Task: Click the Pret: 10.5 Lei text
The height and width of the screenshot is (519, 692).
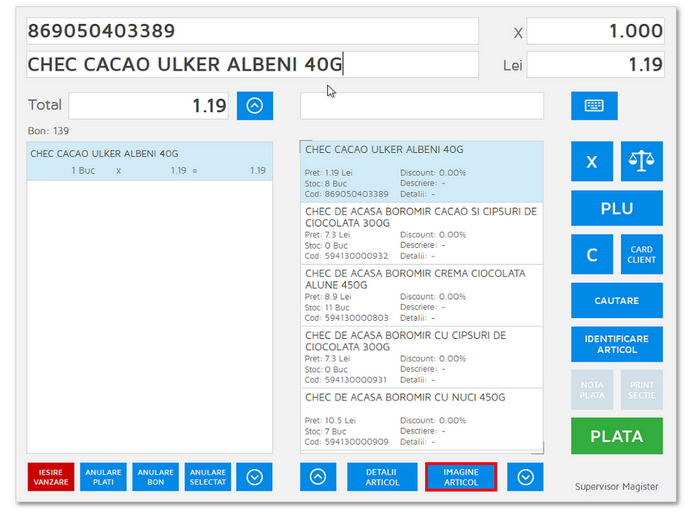Action: pyautogui.click(x=330, y=421)
